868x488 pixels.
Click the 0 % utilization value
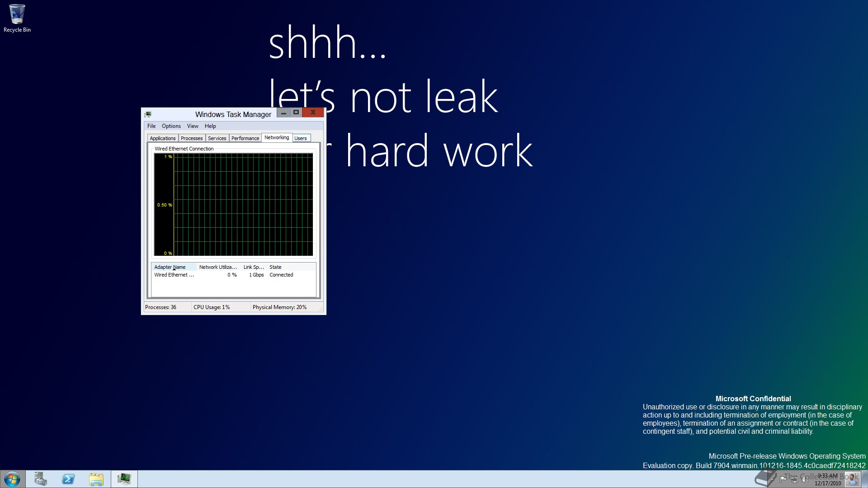(x=232, y=275)
